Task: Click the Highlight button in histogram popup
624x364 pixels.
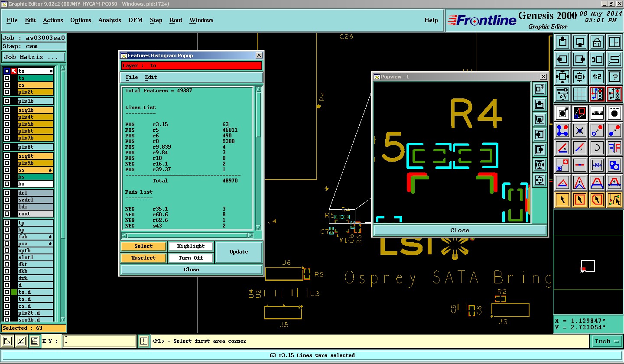Action: click(x=191, y=246)
